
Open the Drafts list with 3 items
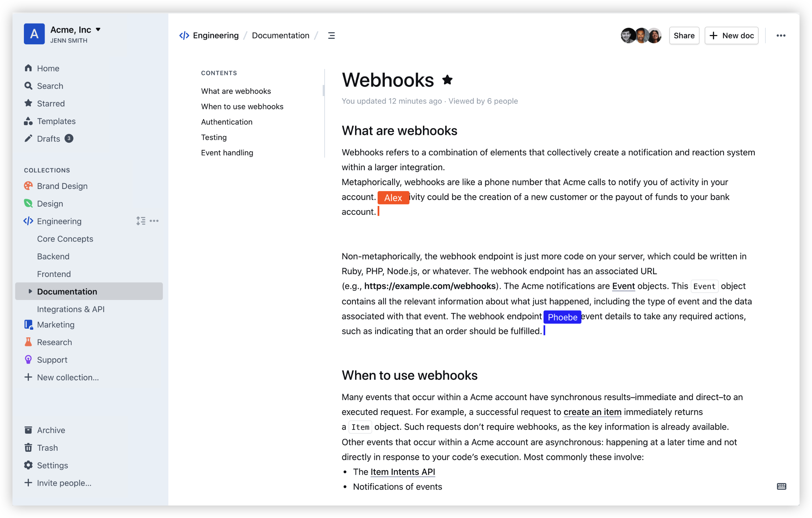48,139
